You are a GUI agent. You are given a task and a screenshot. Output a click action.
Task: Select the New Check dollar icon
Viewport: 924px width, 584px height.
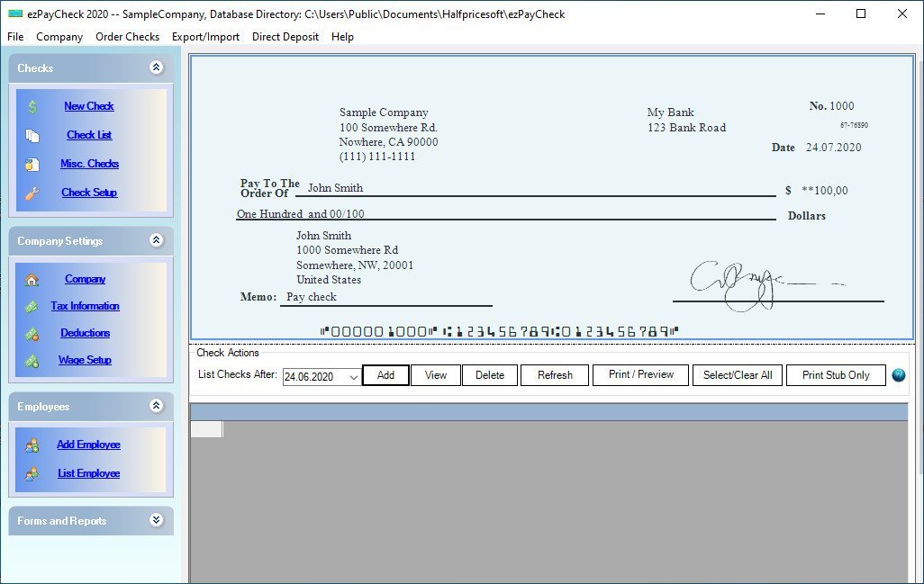[x=32, y=106]
